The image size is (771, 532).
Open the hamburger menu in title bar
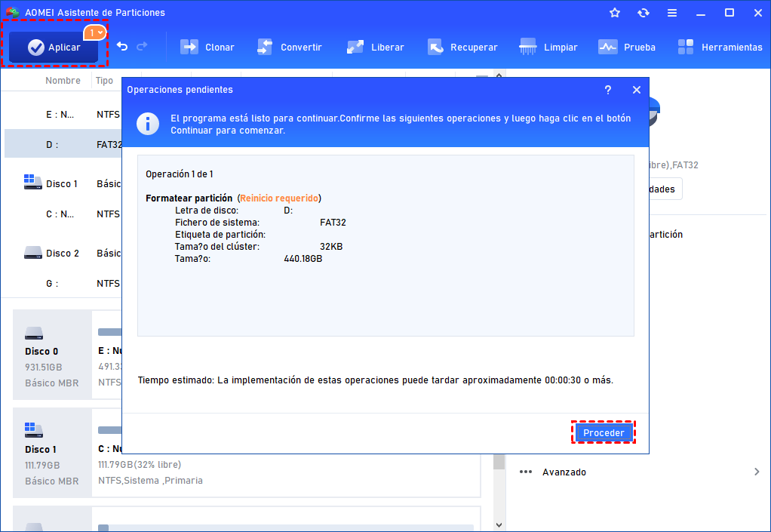672,13
